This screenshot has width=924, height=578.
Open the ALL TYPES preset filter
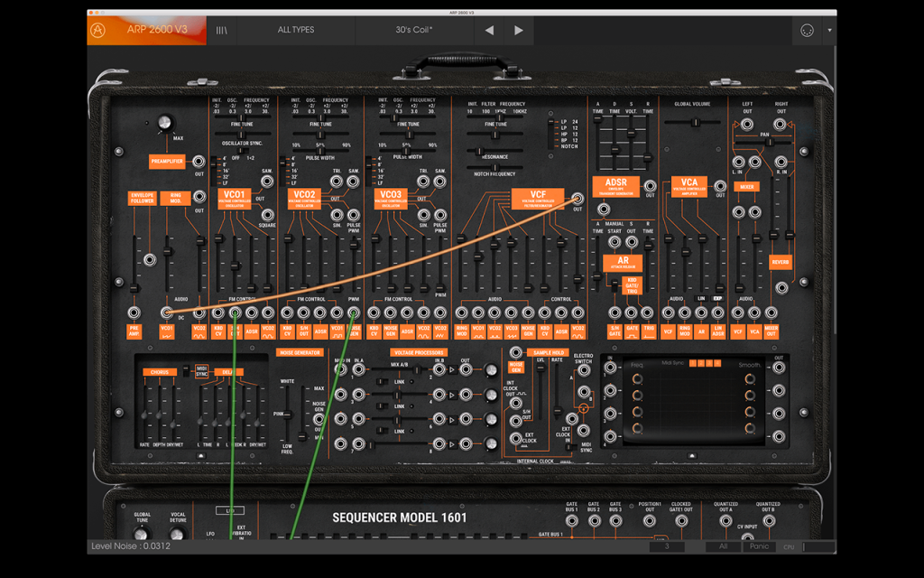pos(296,30)
